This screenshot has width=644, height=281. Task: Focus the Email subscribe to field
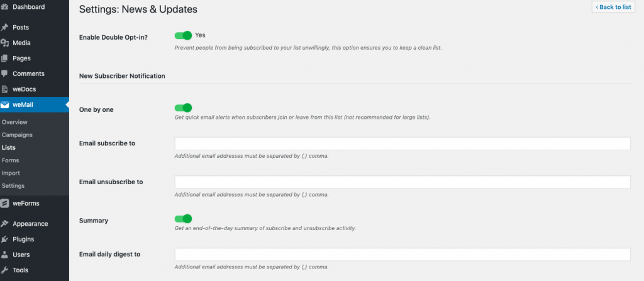pyautogui.click(x=402, y=143)
